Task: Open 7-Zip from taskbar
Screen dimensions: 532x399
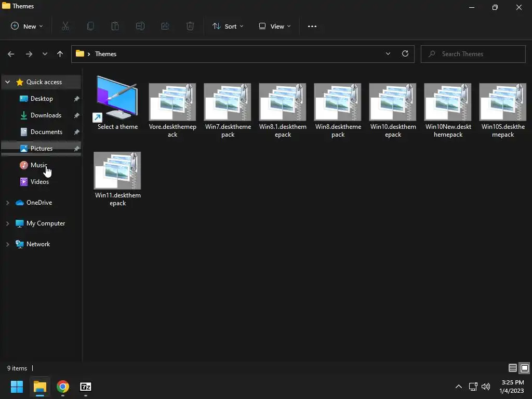Action: [86, 387]
